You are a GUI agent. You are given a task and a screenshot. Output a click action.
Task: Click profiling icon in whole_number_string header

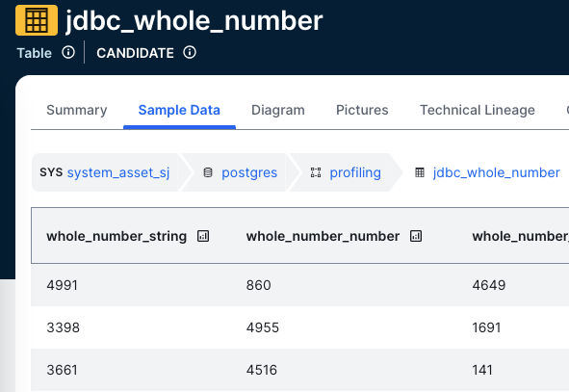point(203,236)
